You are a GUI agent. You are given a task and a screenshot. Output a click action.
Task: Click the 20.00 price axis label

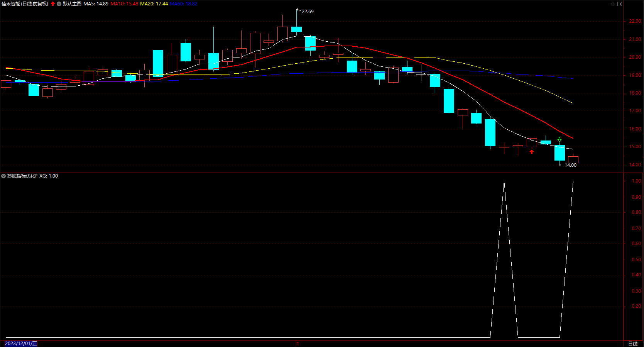pos(635,57)
